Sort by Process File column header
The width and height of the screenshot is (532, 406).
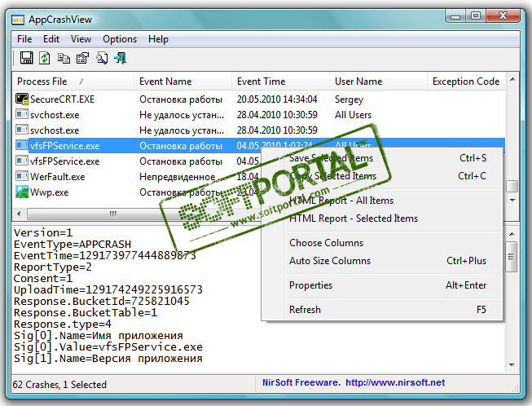pos(73,82)
